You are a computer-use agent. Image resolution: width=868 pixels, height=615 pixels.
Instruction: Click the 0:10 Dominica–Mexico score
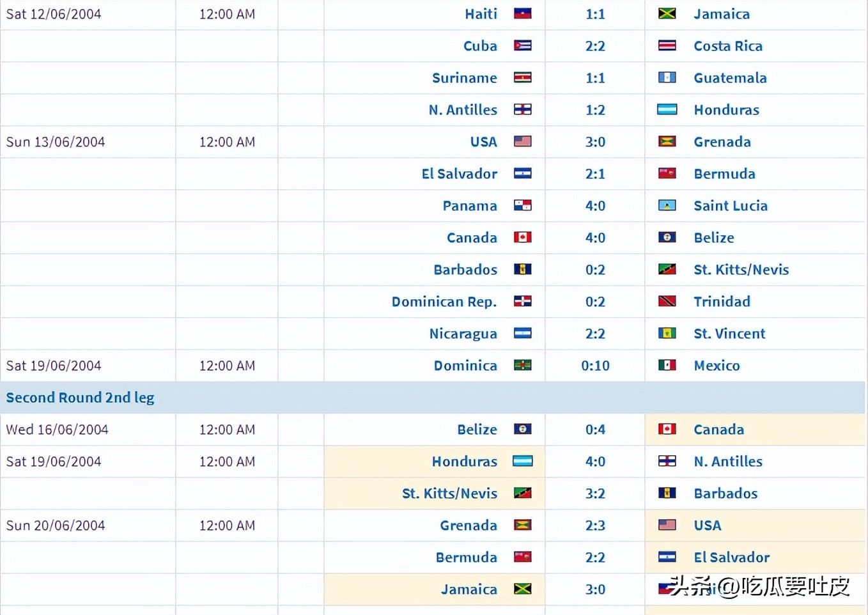(x=595, y=366)
